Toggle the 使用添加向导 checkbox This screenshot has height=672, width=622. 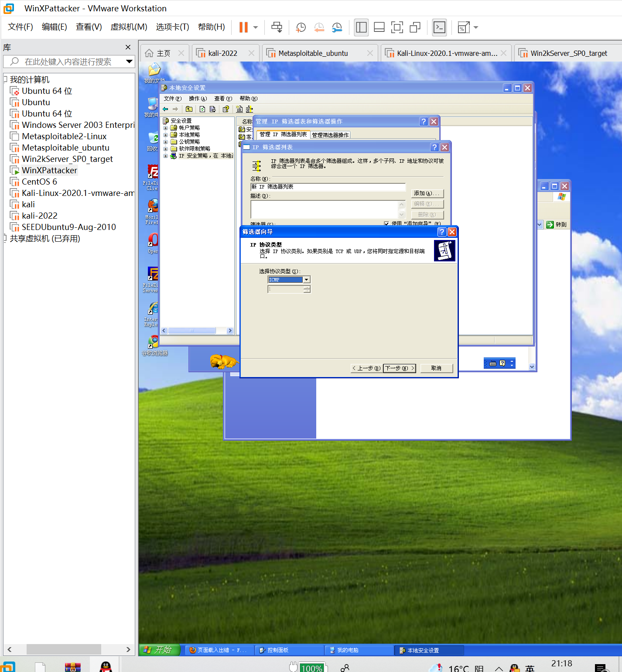pos(386,223)
